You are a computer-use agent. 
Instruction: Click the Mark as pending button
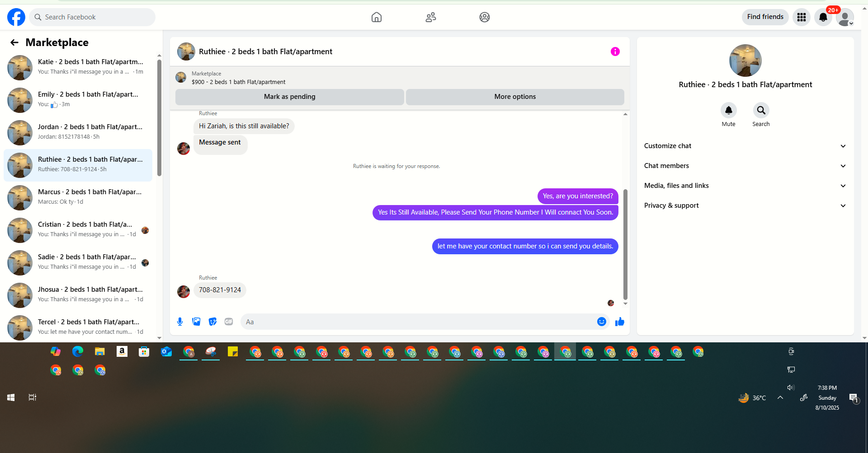[x=289, y=97]
